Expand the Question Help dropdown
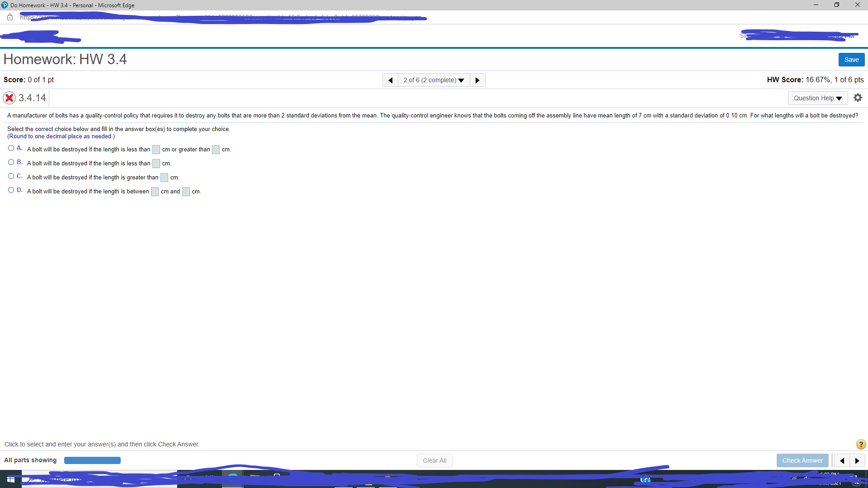868x488 pixels. tap(817, 98)
